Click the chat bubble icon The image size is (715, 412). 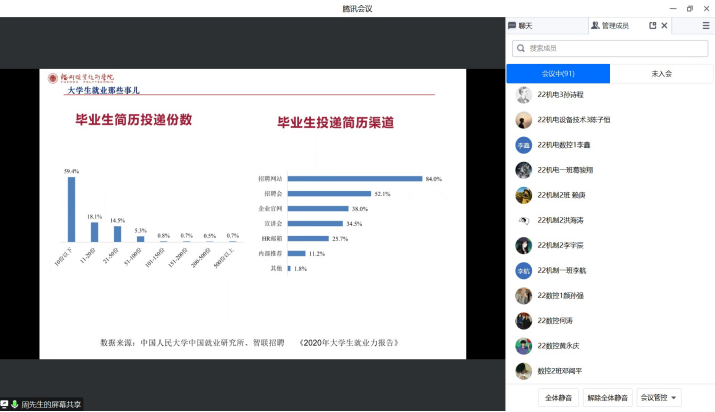coord(513,25)
